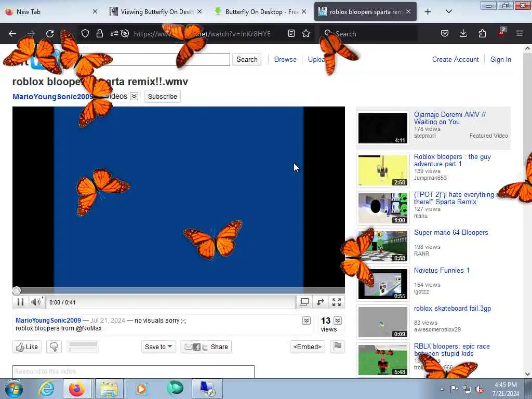Screen dimensions: 532x399
Task: Click the Share button
Action: coord(206,347)
